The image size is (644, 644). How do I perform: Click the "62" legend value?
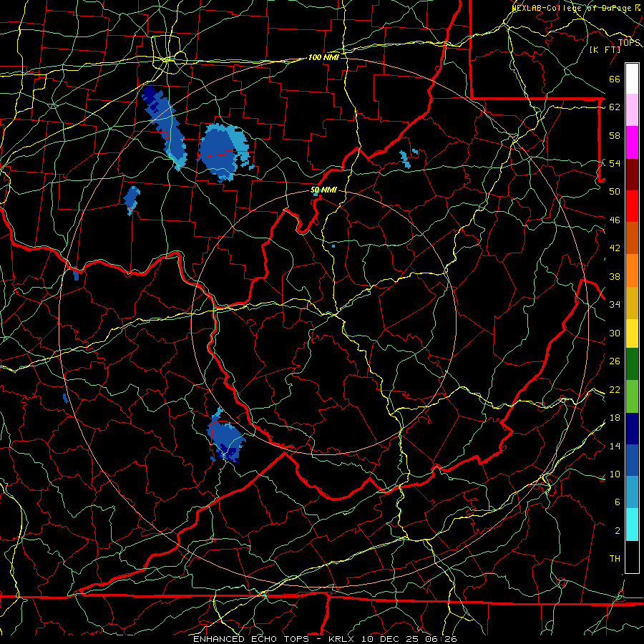pyautogui.click(x=615, y=107)
